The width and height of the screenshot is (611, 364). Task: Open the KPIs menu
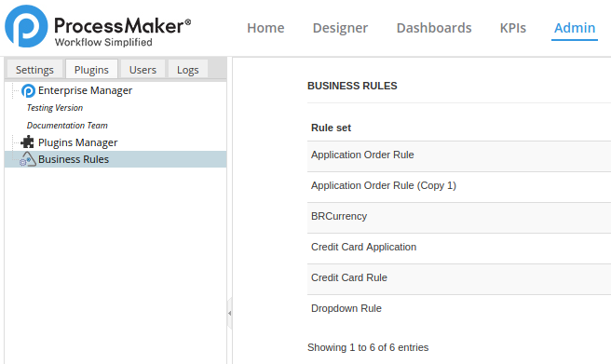(x=513, y=28)
